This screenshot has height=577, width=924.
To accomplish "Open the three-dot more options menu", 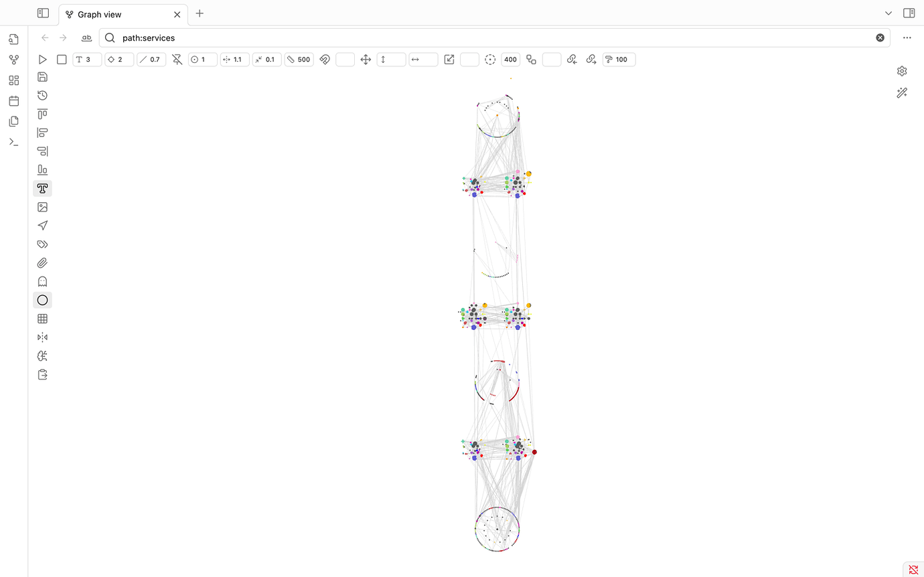I will [x=907, y=37].
